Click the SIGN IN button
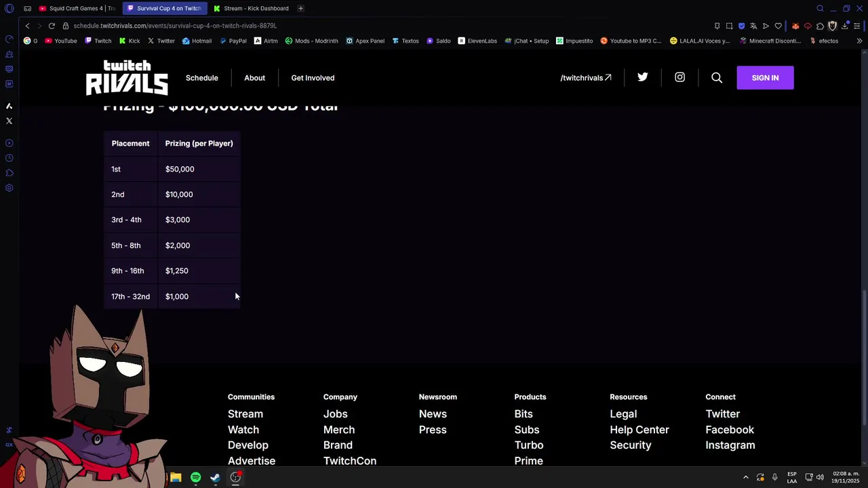This screenshot has height=488, width=868. click(x=765, y=78)
